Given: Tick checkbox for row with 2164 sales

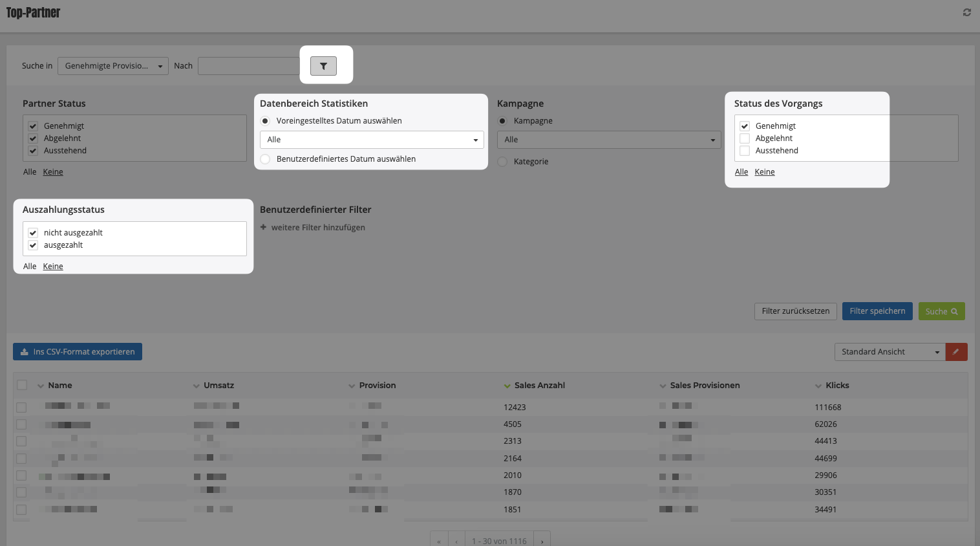Looking at the screenshot, I should click(21, 459).
